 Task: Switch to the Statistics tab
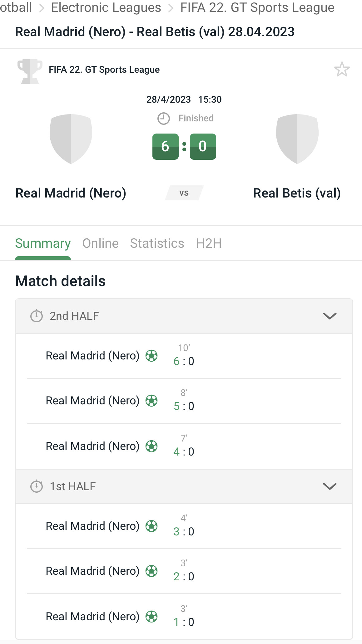[x=157, y=243]
